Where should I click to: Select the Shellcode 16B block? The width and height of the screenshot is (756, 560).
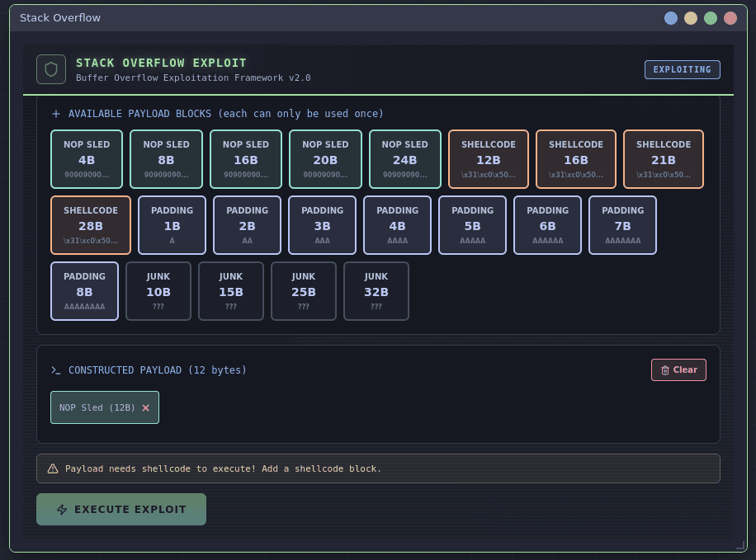click(576, 159)
